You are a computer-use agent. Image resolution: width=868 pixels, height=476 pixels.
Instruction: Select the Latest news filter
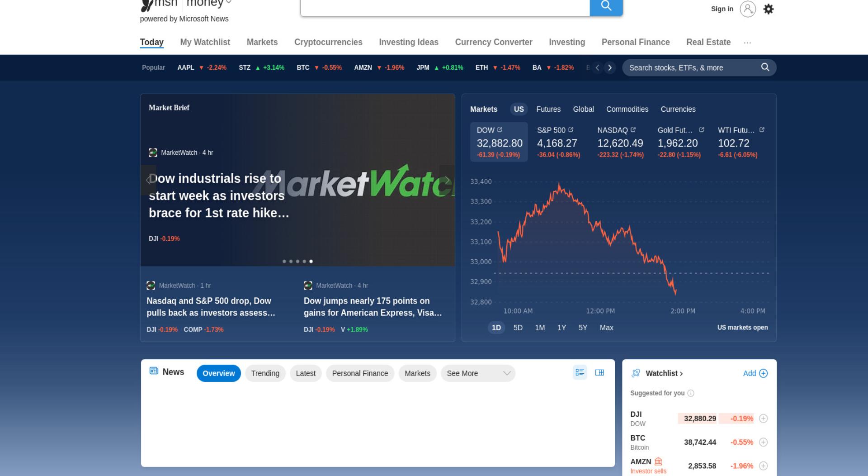tap(306, 373)
